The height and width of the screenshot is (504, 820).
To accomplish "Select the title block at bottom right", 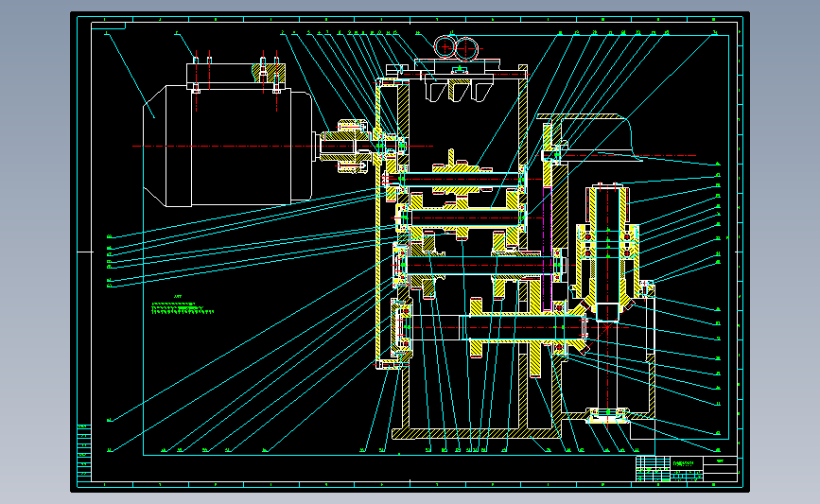I will (x=686, y=468).
